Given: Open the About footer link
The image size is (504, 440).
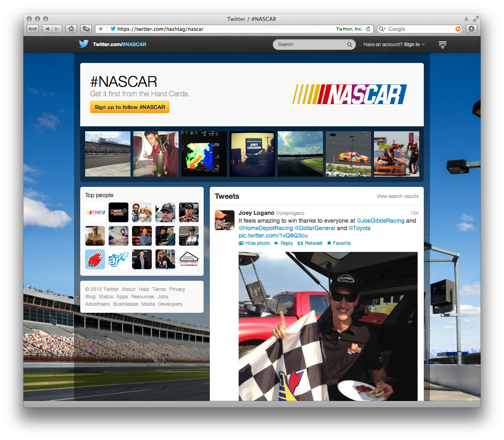Looking at the screenshot, I should click(x=128, y=289).
